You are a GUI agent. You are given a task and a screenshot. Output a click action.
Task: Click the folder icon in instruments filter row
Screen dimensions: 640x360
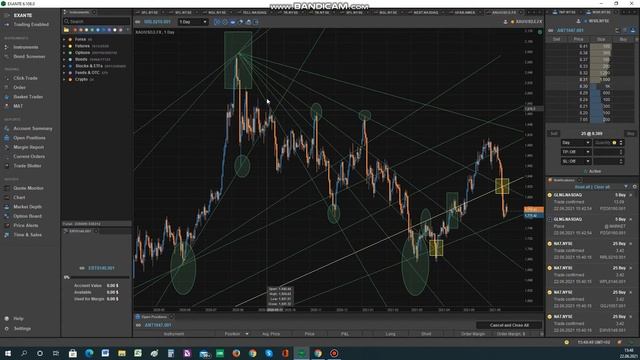coord(66,30)
